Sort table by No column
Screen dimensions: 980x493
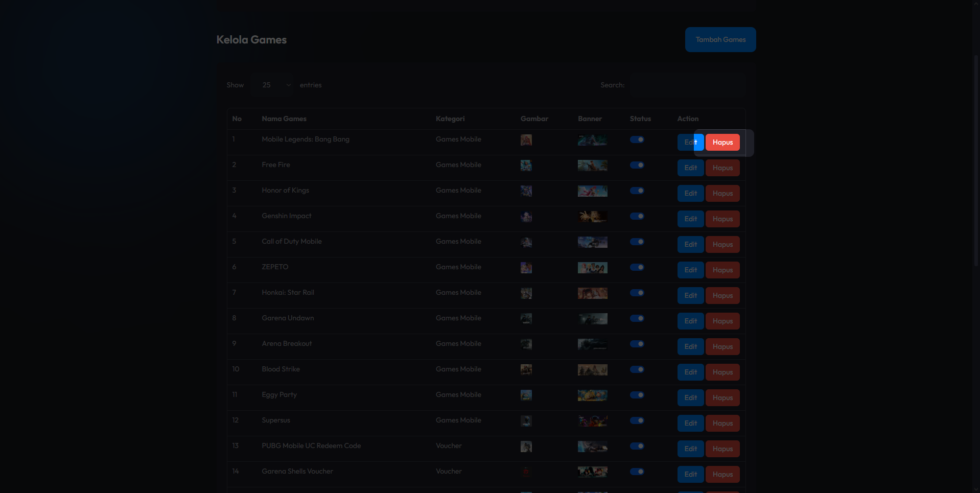[237, 119]
